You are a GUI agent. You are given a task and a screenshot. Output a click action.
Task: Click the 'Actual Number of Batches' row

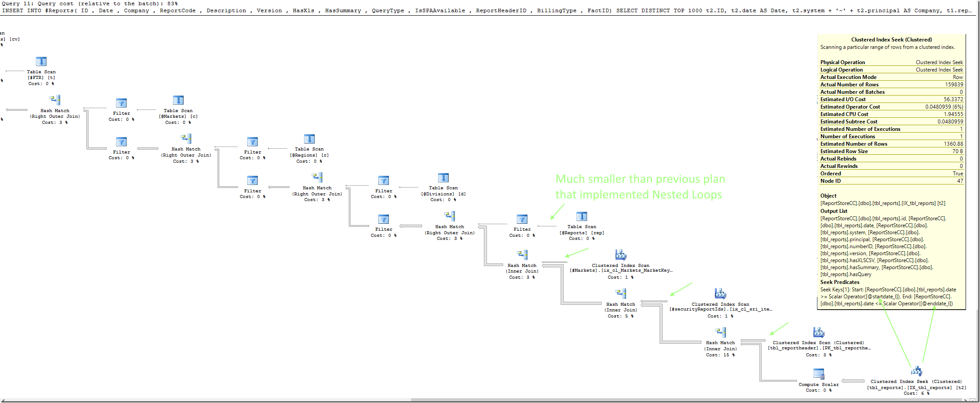892,92
